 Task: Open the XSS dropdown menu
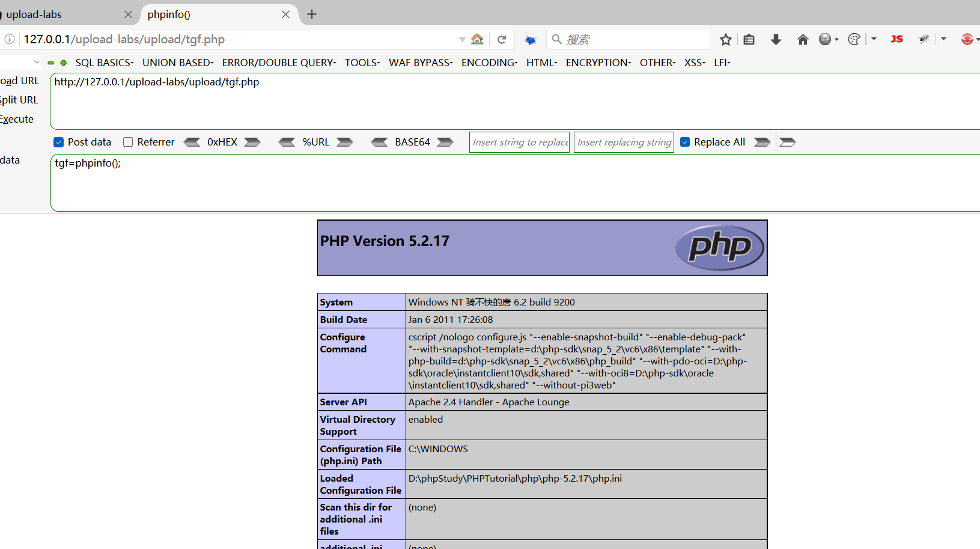pos(695,63)
